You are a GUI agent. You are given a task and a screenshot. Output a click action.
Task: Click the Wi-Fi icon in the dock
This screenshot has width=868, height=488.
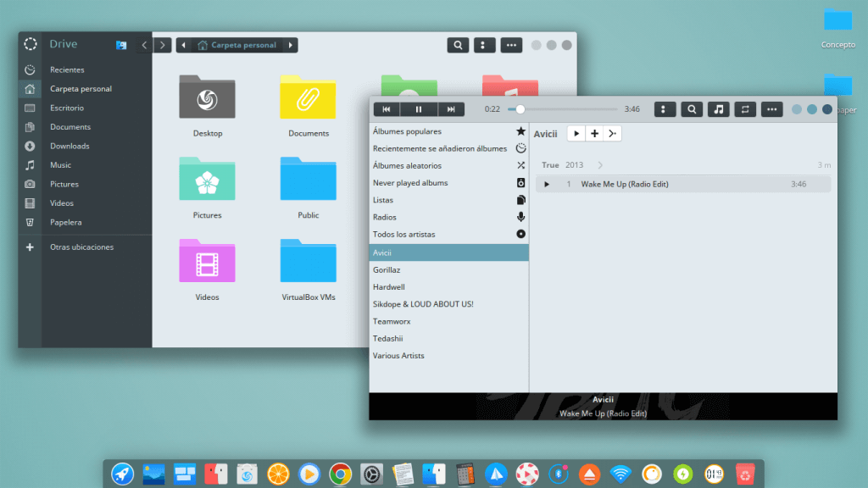620,474
